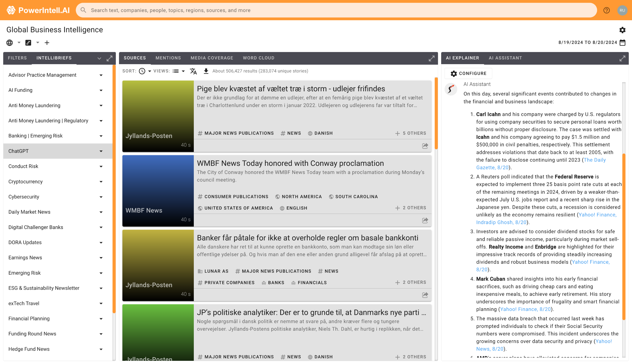Click the settings gear at top right
Screen dimensions: 632x364
tap(622, 30)
